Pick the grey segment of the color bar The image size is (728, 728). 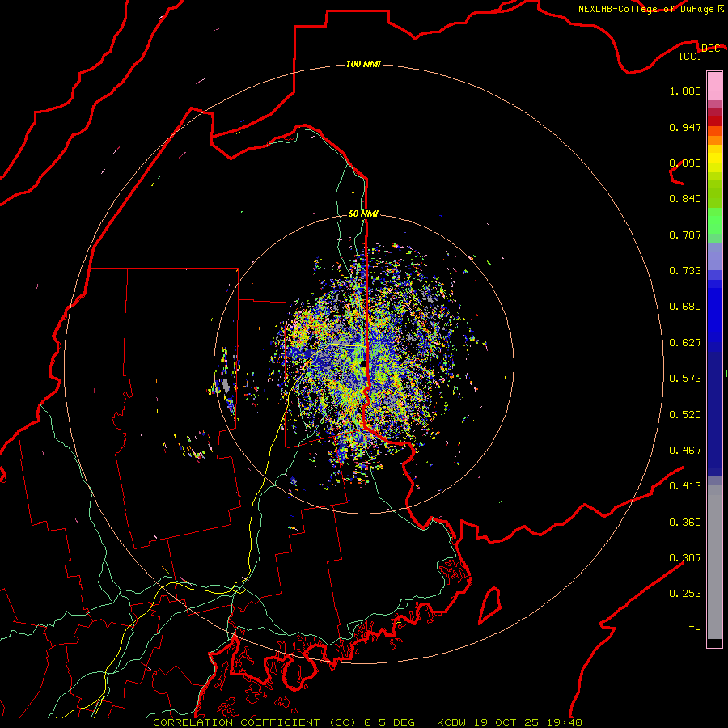[x=714, y=562]
